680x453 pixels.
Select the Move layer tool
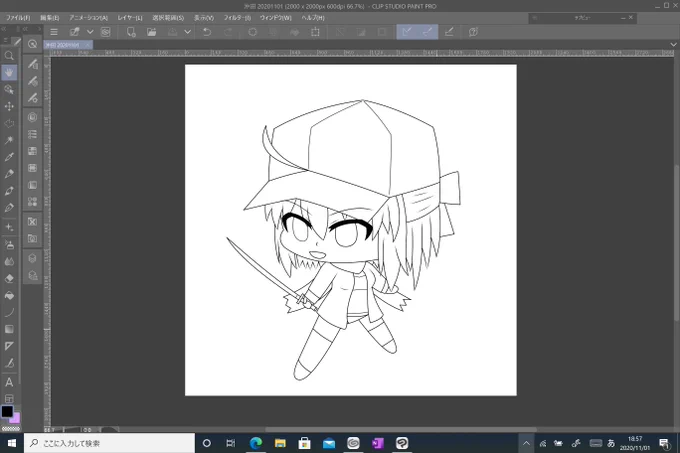(x=9, y=106)
